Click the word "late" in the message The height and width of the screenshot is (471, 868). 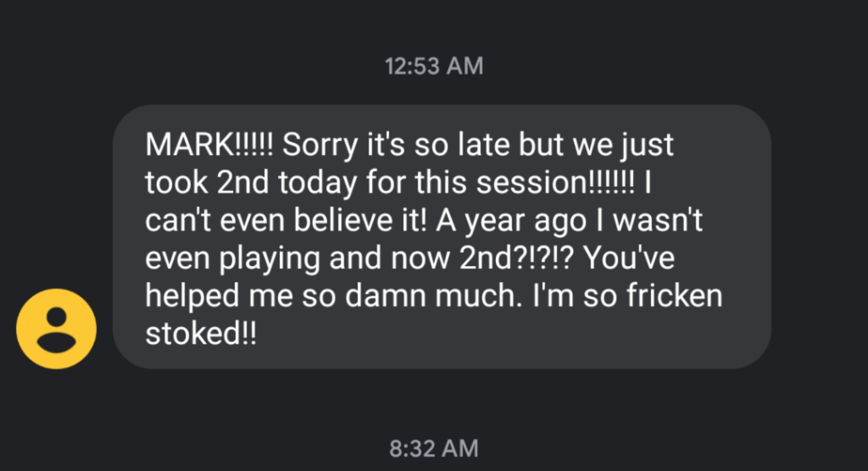[483, 145]
